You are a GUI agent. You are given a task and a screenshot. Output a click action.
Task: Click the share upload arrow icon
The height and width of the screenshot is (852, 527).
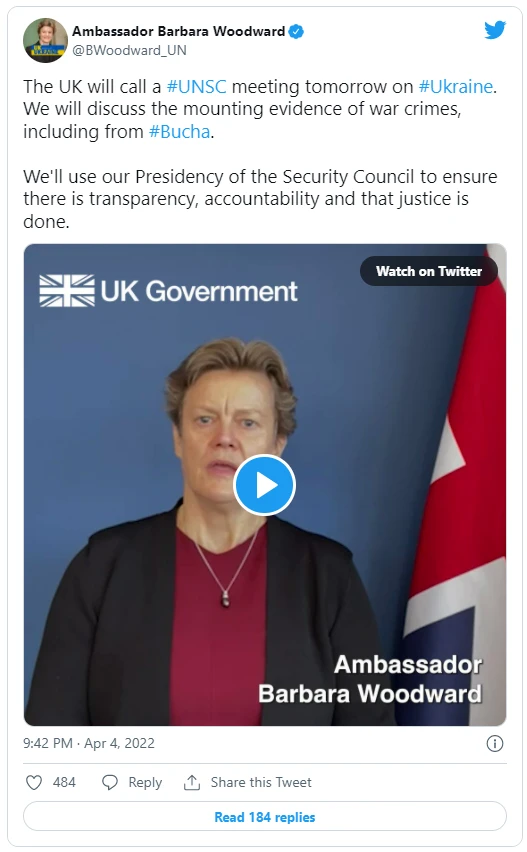point(192,782)
